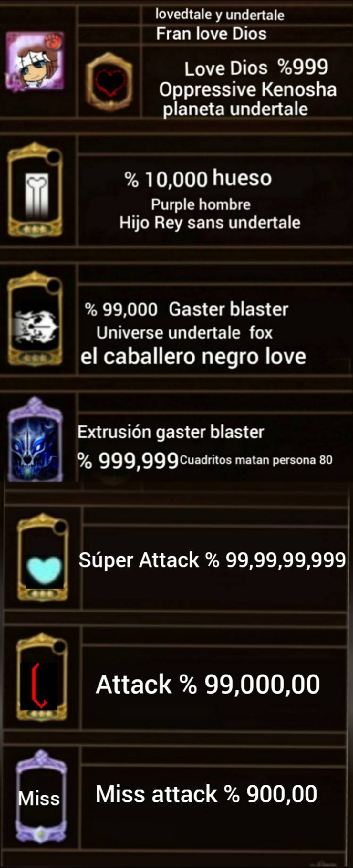The width and height of the screenshot is (353, 868).
Task: Open the % 99,000 Gaster blaster entry
Action: (x=186, y=309)
